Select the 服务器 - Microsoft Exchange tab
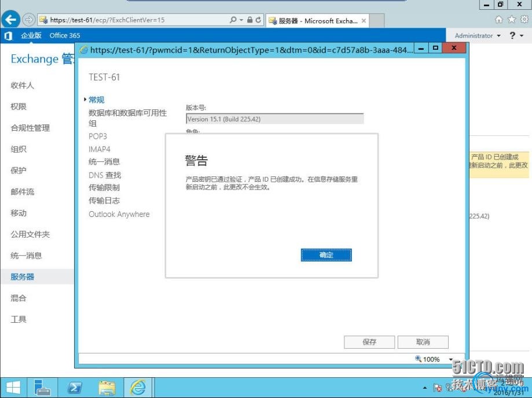532x398 pixels. (x=317, y=21)
